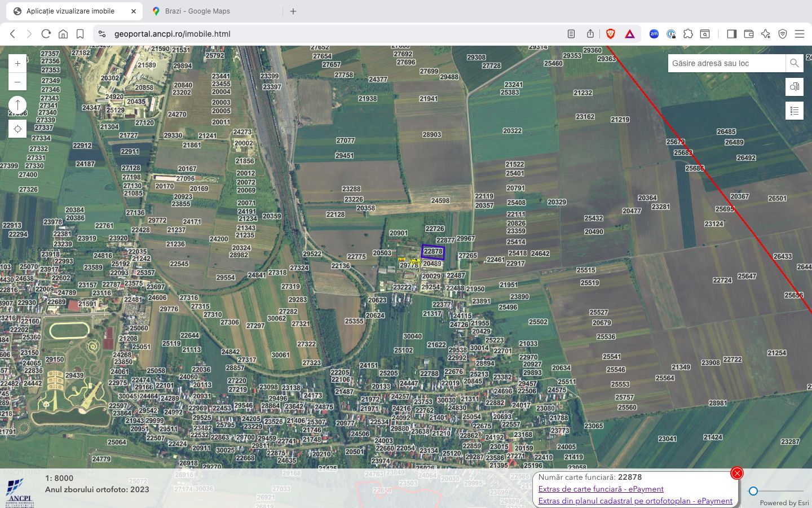812x508 pixels.
Task: Open the map legend list panel
Action: point(795,111)
